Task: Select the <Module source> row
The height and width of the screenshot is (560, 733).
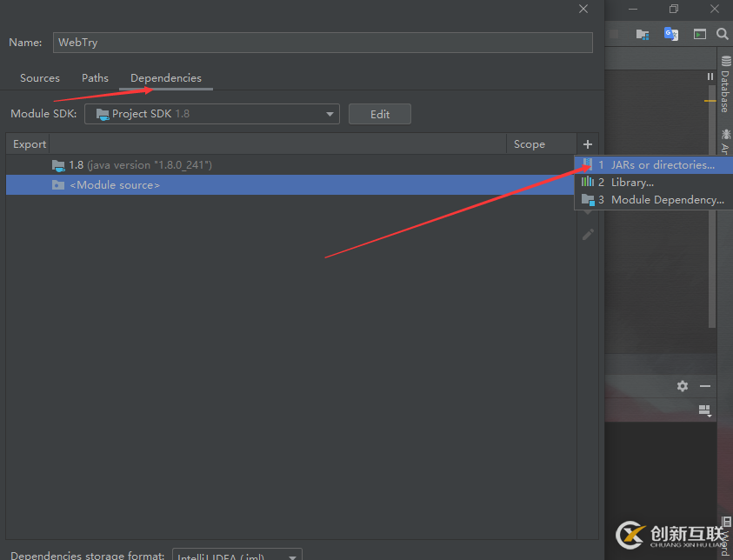Action: pos(290,185)
